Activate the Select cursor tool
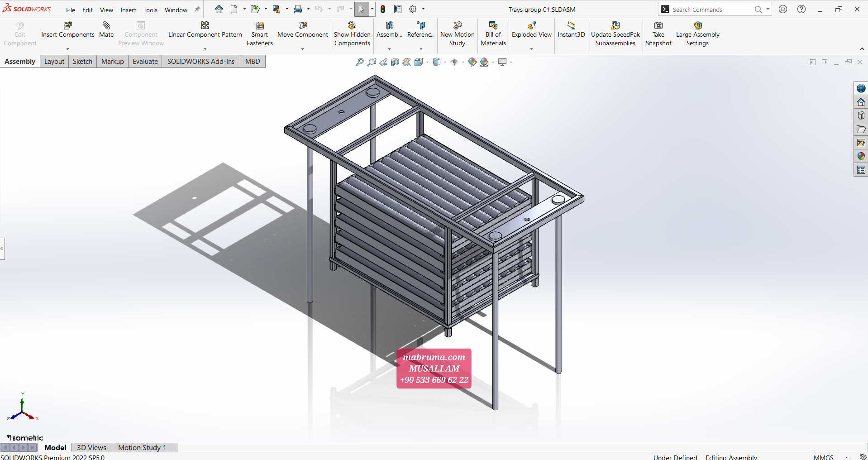 pos(362,9)
